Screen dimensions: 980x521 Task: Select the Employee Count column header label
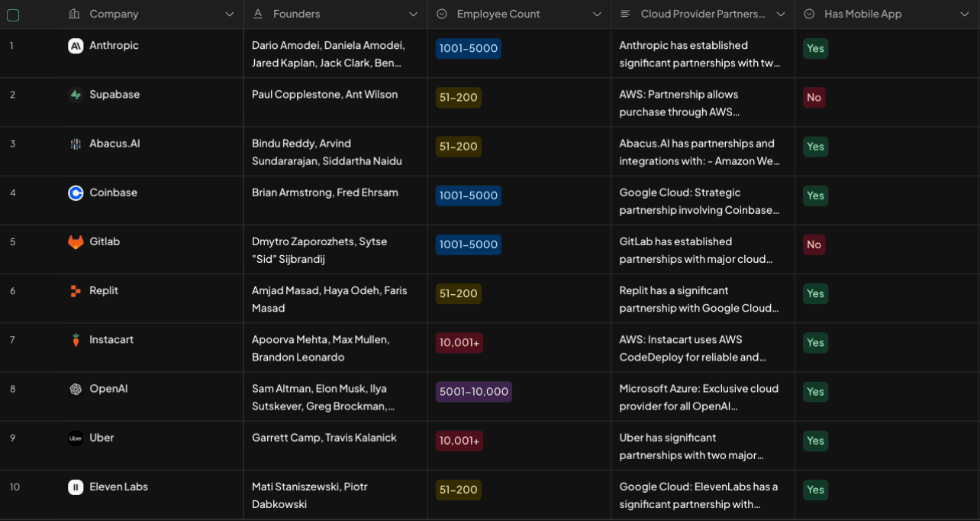[498, 15]
